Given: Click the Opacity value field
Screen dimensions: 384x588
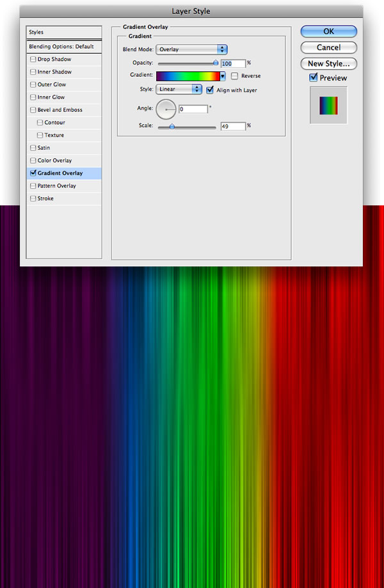Looking at the screenshot, I should click(233, 63).
